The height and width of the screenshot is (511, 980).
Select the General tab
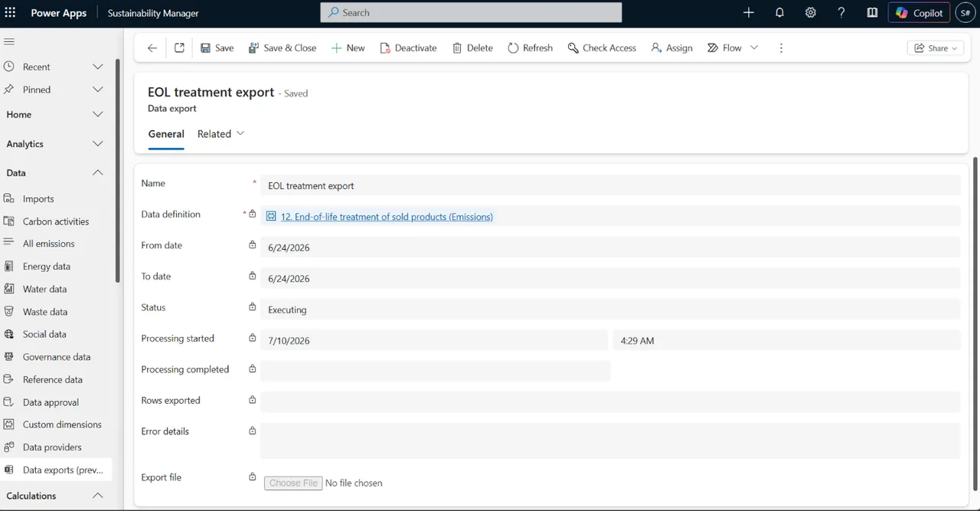166,134
